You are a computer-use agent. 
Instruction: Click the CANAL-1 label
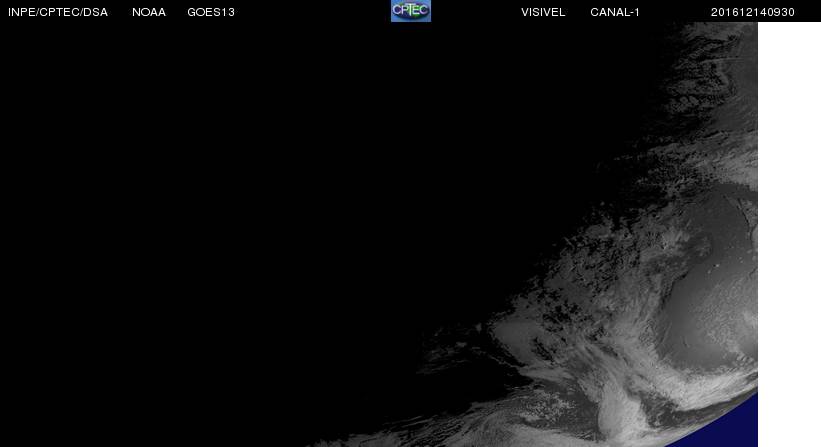click(x=615, y=12)
